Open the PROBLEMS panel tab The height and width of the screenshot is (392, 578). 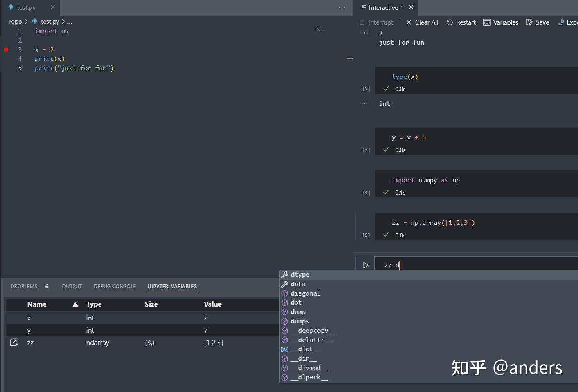[x=24, y=286]
